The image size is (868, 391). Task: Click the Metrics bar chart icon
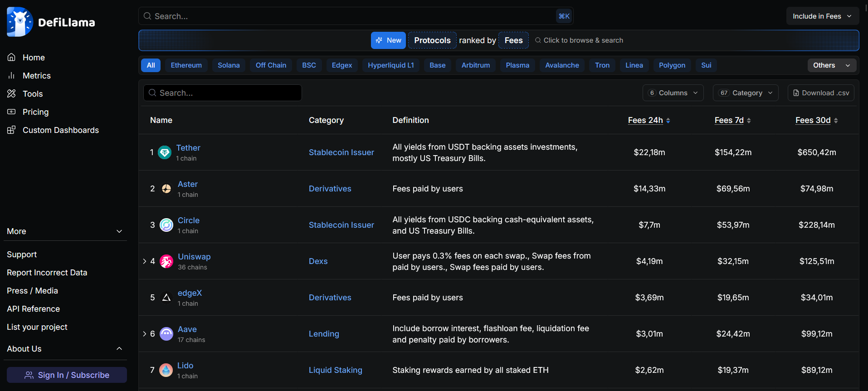pyautogui.click(x=11, y=75)
